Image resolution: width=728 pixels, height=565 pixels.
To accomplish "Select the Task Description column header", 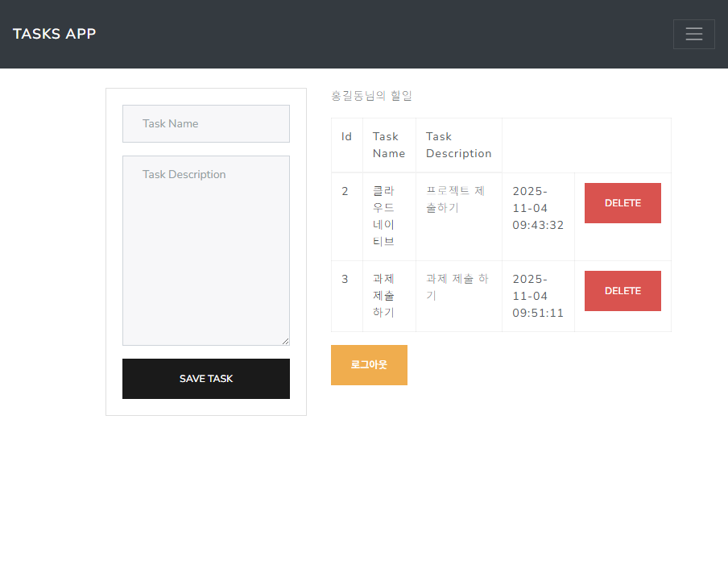I will pos(459,145).
